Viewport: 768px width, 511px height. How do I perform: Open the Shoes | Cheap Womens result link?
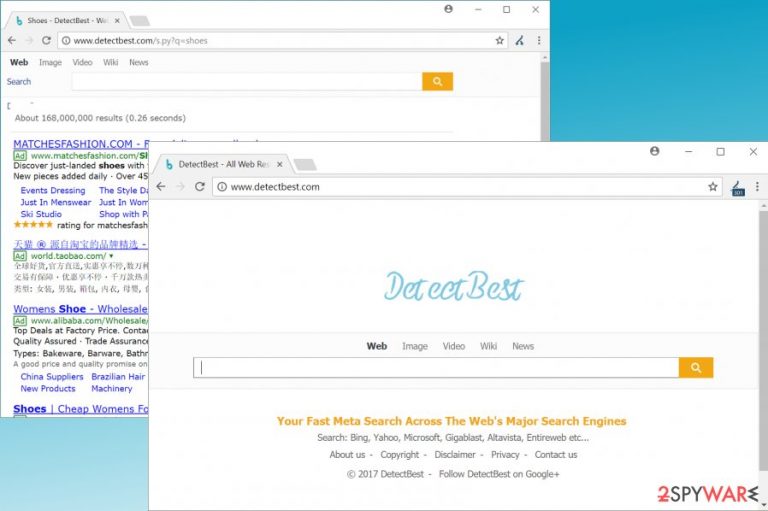[x=80, y=409]
